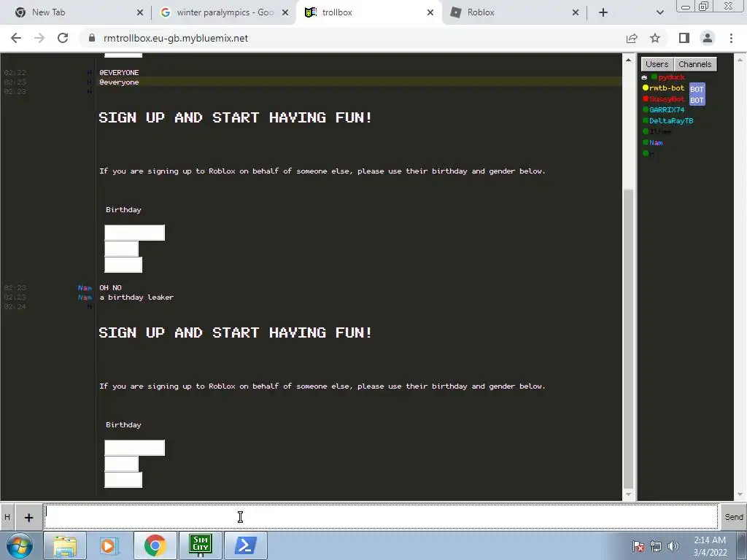Bookmark page with the star icon
Image resolution: width=747 pixels, height=560 pixels.
click(656, 38)
